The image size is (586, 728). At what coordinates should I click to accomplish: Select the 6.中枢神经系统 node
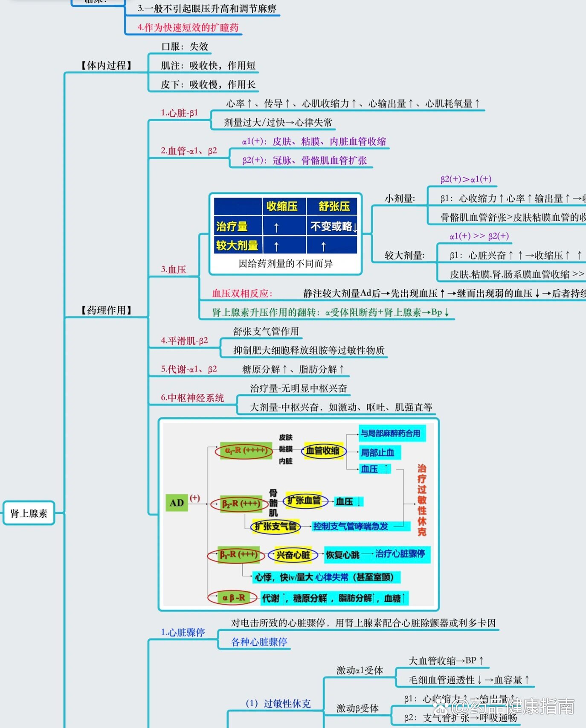pyautogui.click(x=192, y=398)
